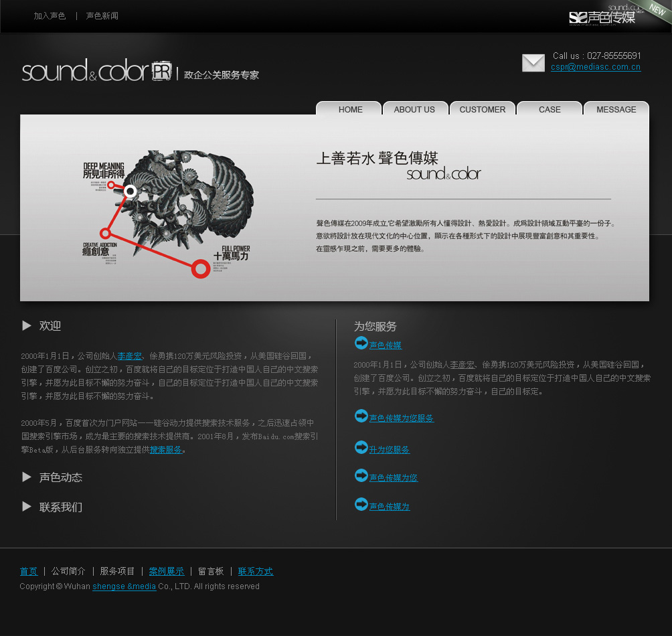Click 加入声色 in top bar
This screenshot has width=672, height=636.
click(50, 16)
